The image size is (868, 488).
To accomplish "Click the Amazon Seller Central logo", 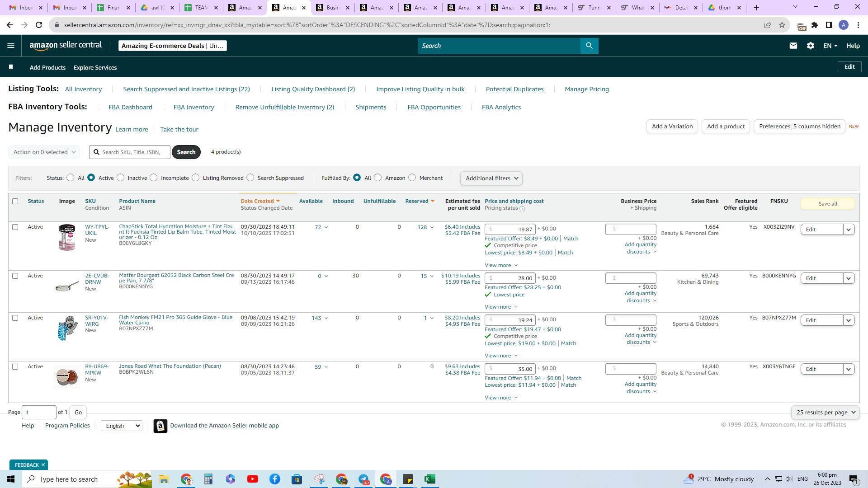I will click(x=66, y=45).
